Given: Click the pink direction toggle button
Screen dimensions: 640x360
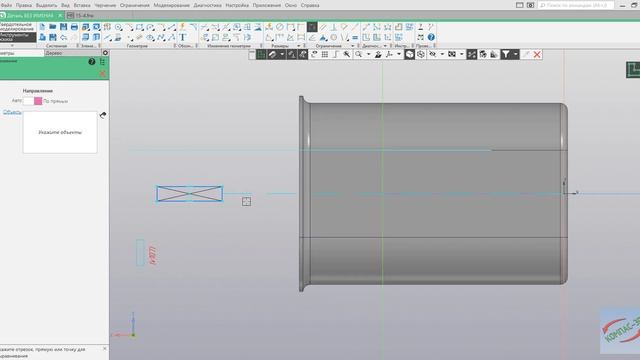Looking at the screenshot, I should click(38, 101).
